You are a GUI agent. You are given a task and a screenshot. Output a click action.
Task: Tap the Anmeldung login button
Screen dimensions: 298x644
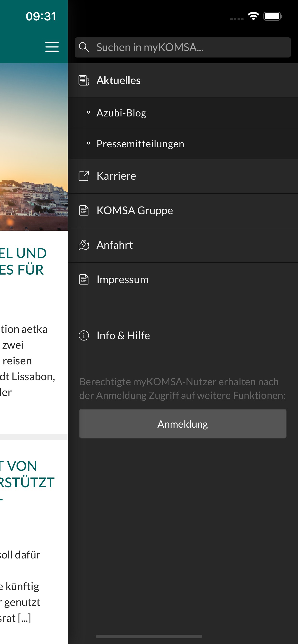click(x=183, y=424)
